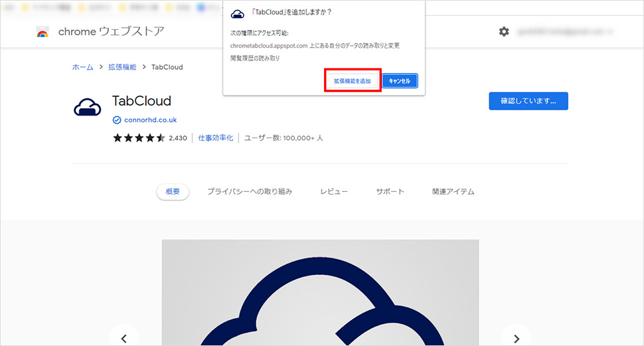The image size is (644, 346).
Task: Click the star rating for TabCloud
Action: pos(139,138)
